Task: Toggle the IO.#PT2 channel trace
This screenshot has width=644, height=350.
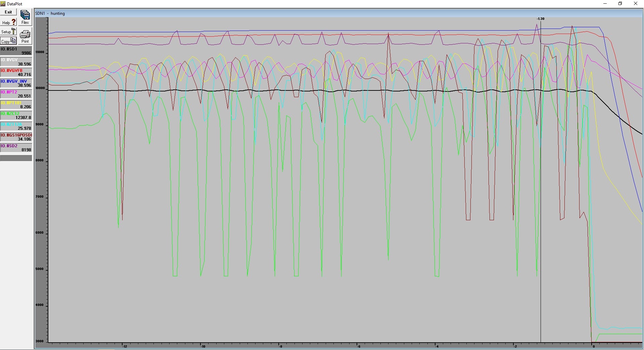Action: (16, 93)
